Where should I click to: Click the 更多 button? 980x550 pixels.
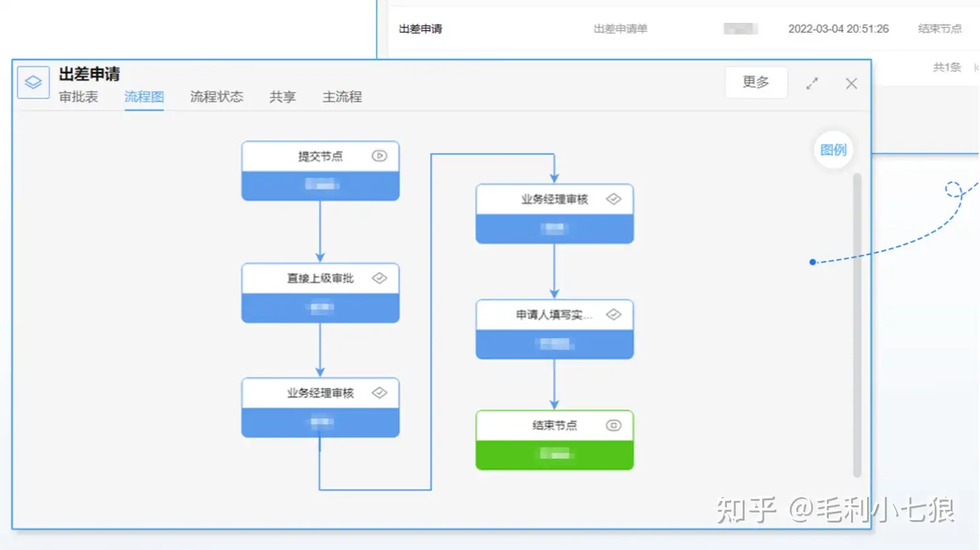point(756,82)
